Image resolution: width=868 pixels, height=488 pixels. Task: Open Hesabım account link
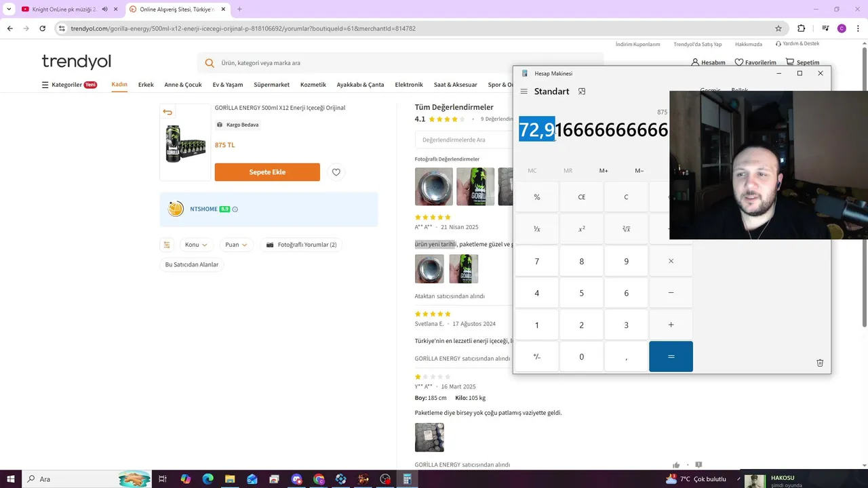coord(708,62)
